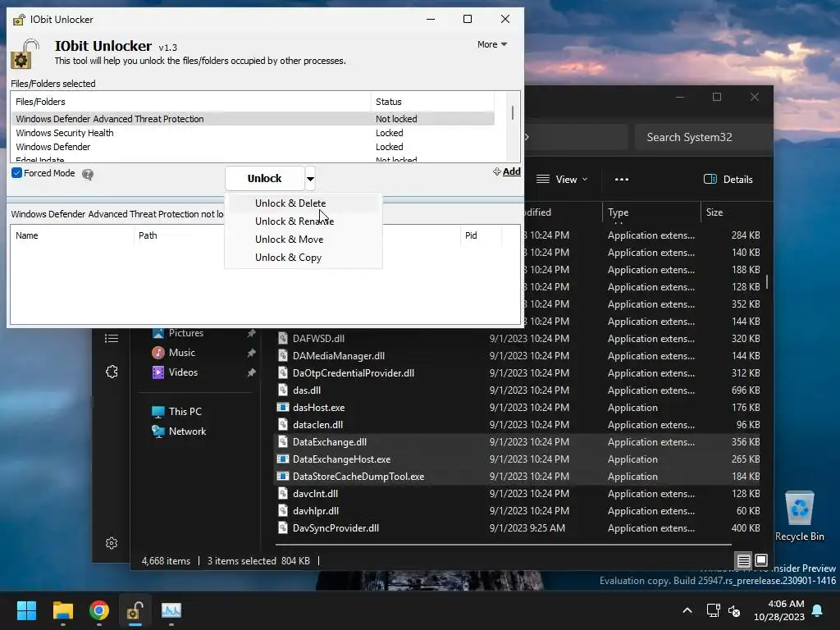Switch Explorer to details list view icon
This screenshot has width=840, height=630.
point(743,561)
